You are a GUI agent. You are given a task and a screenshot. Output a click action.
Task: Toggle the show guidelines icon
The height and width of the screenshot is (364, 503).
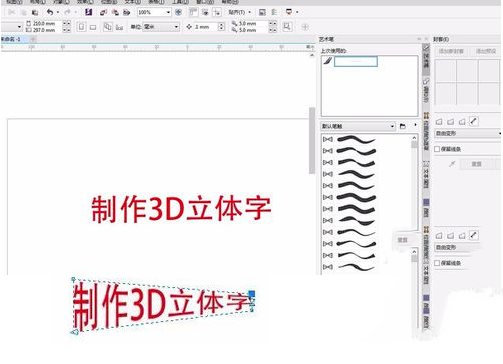pos(217,12)
